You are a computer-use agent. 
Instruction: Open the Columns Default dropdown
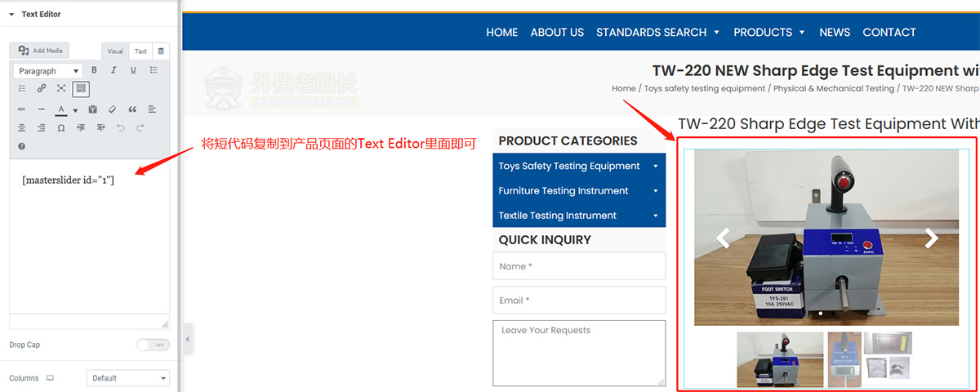pos(128,378)
